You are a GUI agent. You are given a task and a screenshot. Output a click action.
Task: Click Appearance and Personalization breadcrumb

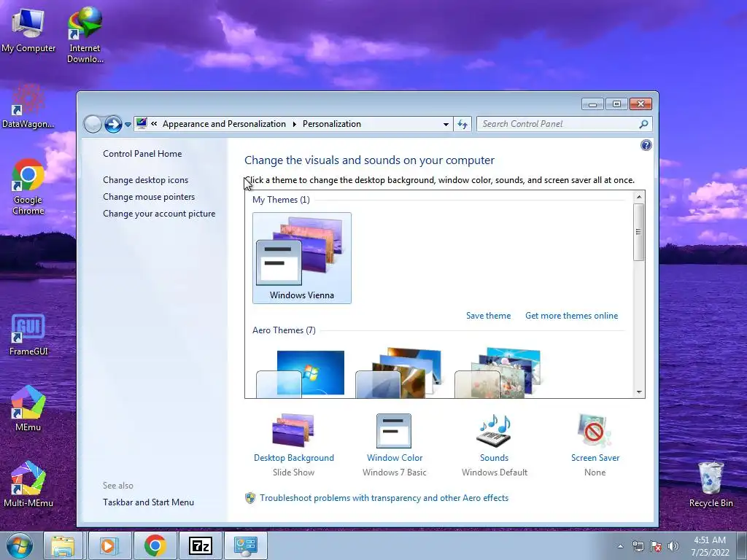point(224,124)
